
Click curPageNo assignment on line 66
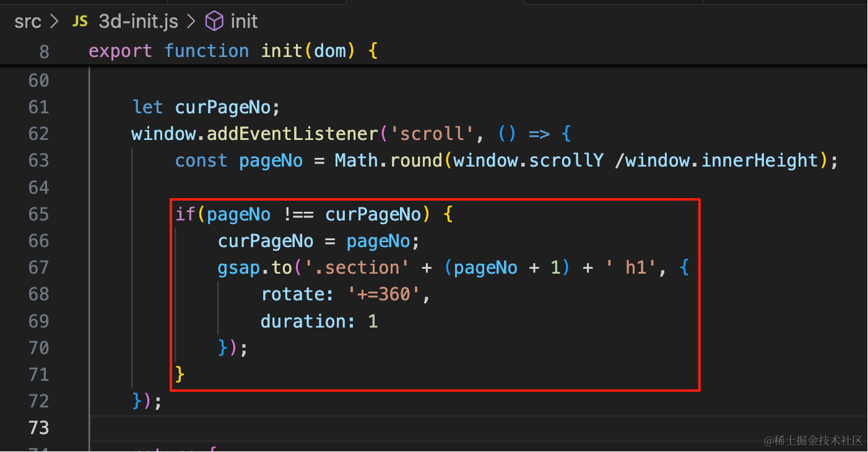(x=265, y=241)
